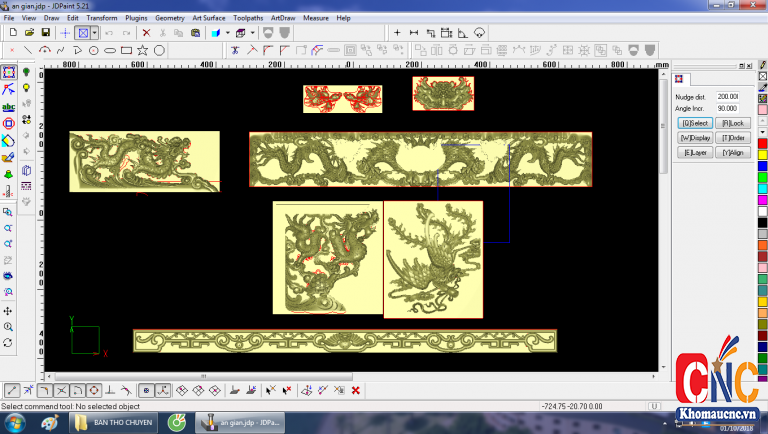
Task: Click the Nudge dist. value field
Action: click(x=726, y=96)
